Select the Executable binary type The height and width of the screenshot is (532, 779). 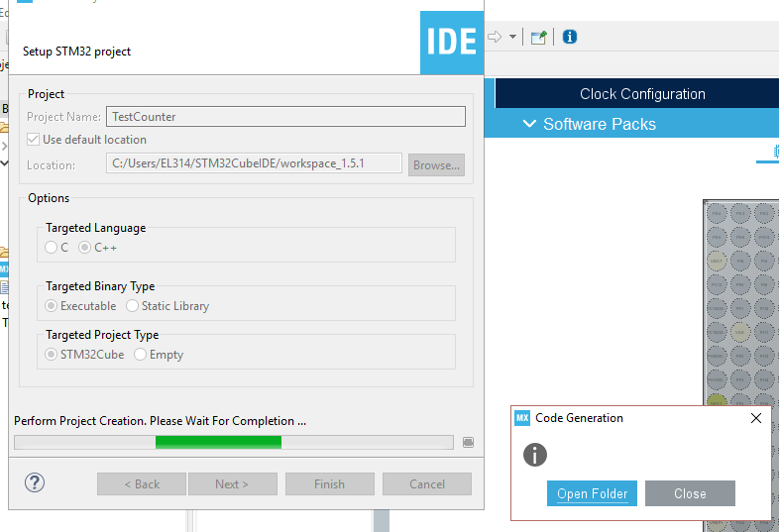pos(51,306)
